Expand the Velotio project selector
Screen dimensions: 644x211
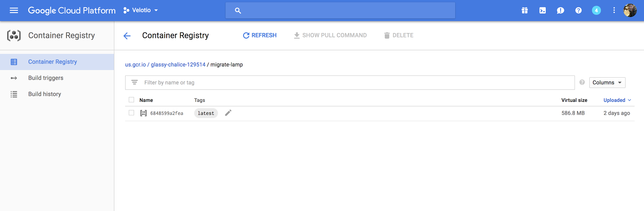click(140, 10)
